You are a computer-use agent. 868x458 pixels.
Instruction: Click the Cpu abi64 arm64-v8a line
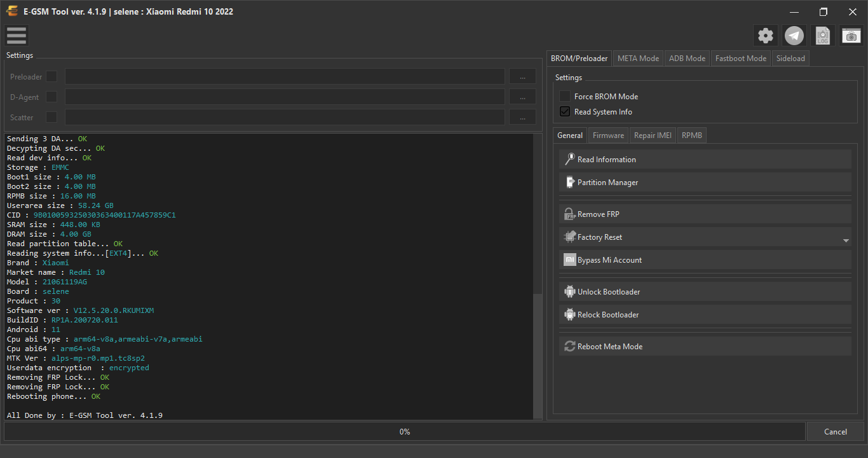54,349
